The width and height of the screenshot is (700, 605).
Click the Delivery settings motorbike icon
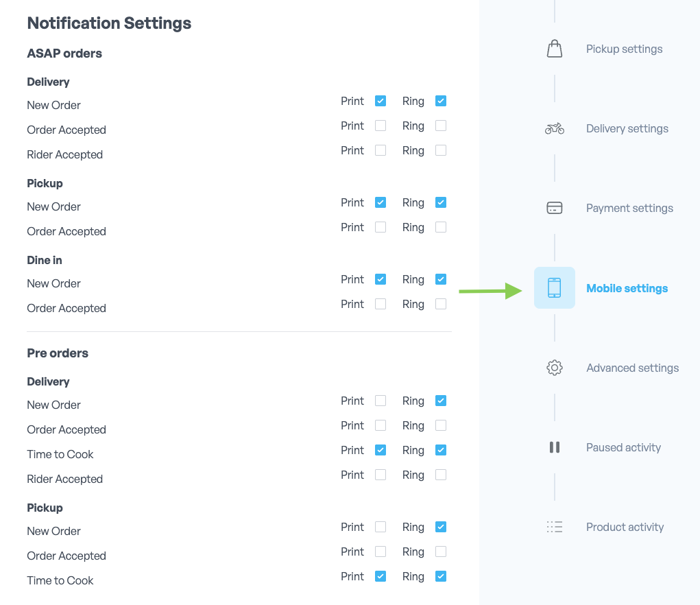coord(555,128)
